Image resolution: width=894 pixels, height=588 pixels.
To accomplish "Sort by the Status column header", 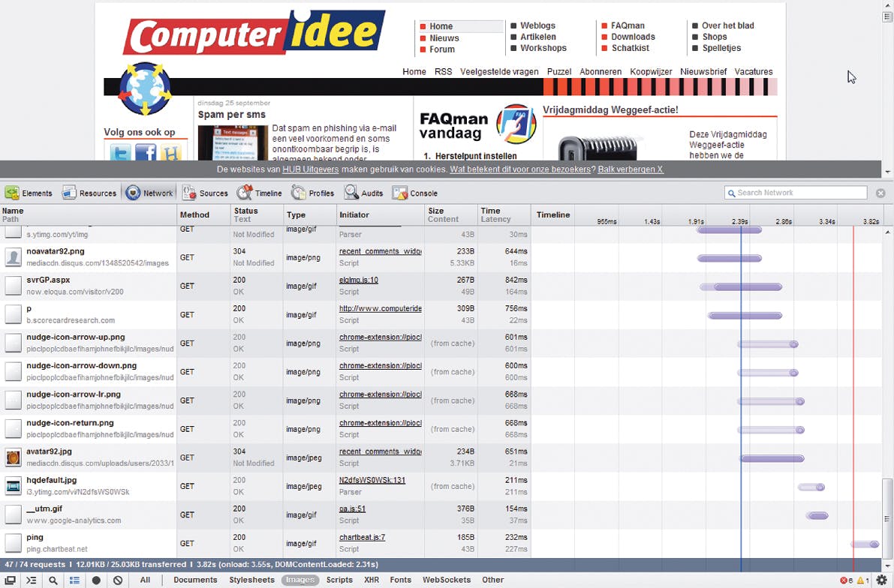I will click(257, 214).
